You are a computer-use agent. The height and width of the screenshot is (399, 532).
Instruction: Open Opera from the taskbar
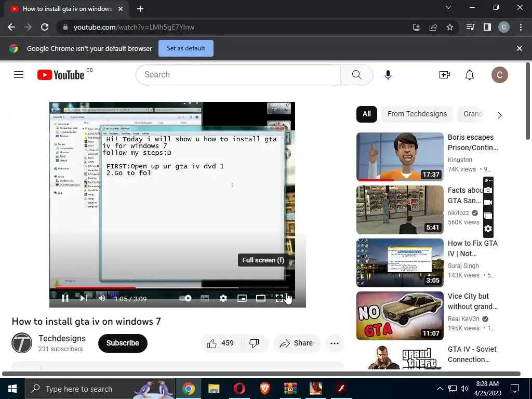click(239, 389)
